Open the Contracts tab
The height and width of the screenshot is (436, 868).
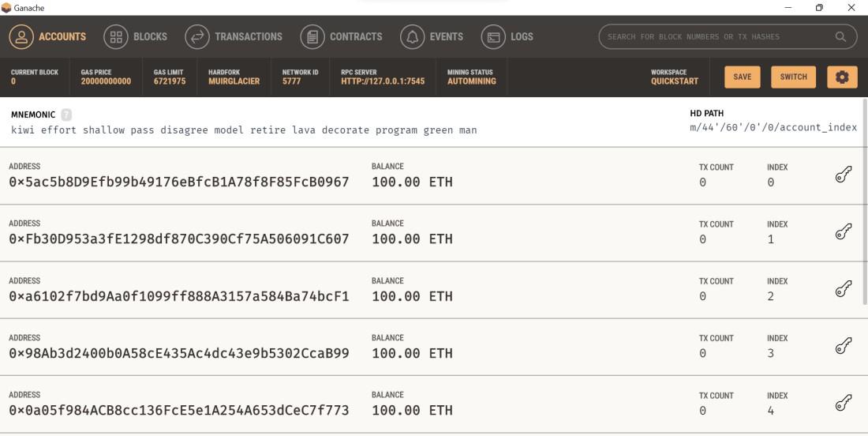point(342,36)
